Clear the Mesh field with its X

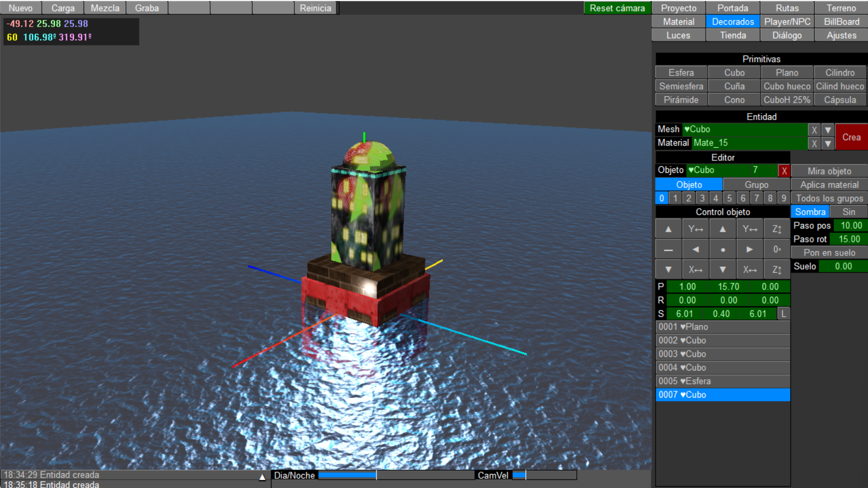click(814, 130)
